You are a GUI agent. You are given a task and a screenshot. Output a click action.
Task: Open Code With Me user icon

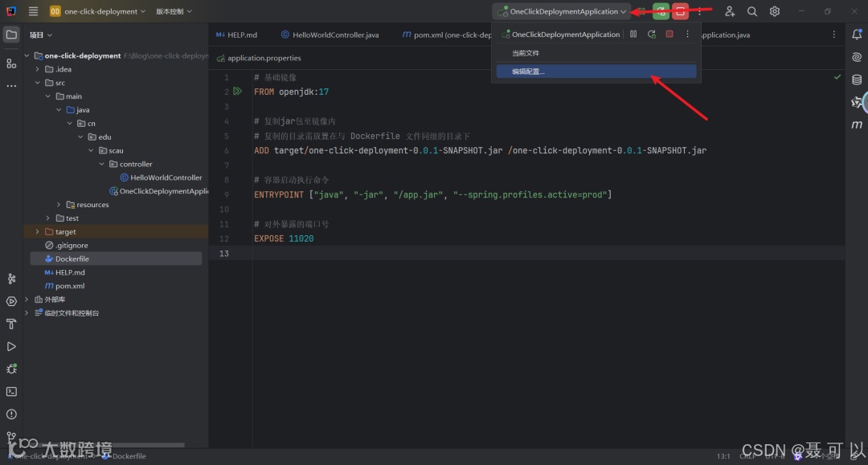point(730,11)
